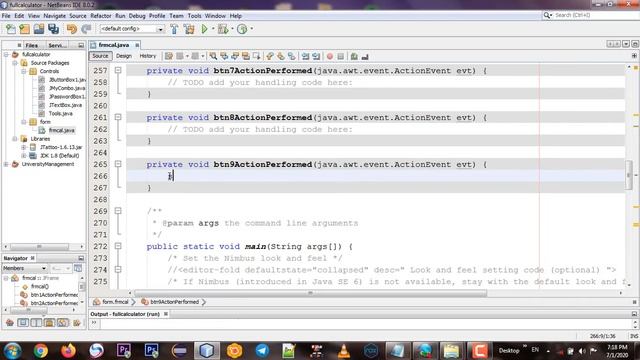Collapse the Source Packages tree node
640x360 pixels.
click(15, 63)
